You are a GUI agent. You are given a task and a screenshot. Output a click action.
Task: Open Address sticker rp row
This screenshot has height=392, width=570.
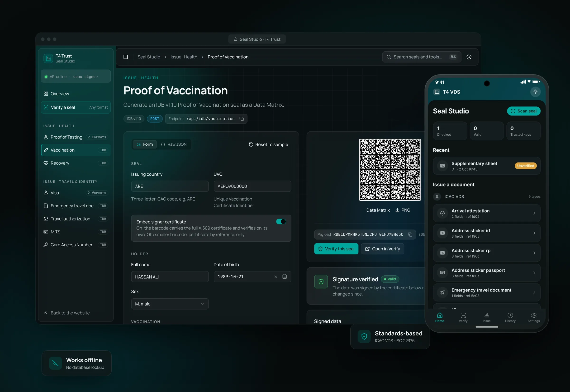click(487, 253)
